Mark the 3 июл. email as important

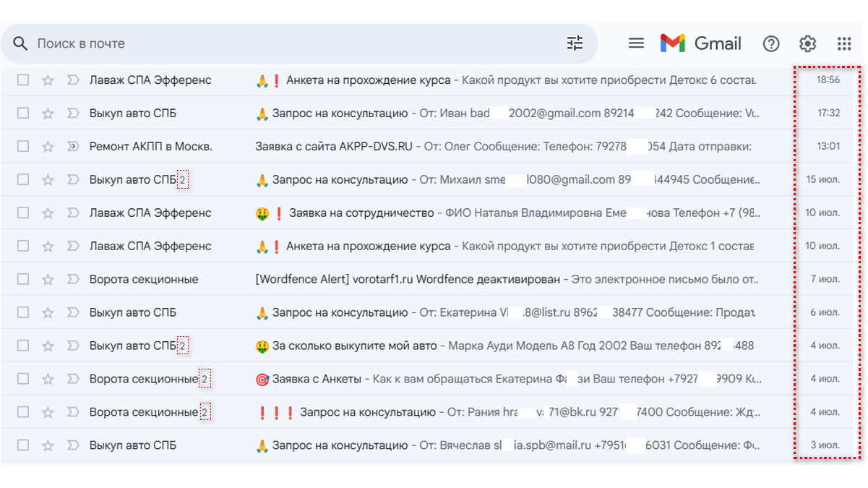72,446
